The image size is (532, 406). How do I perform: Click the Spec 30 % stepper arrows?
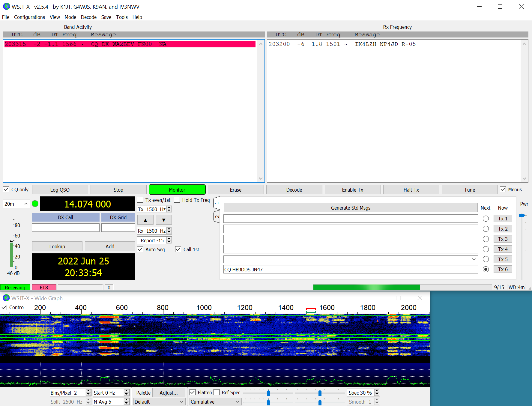[377, 393]
